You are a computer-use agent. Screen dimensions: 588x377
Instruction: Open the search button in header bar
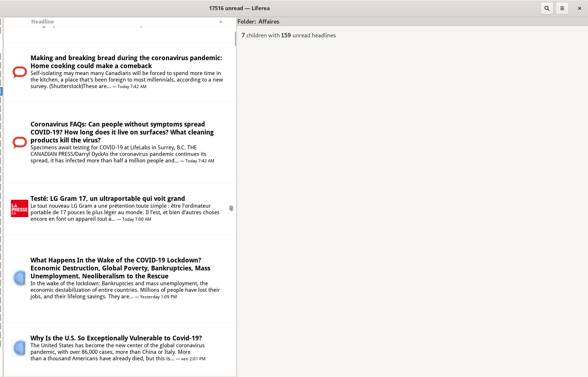click(x=547, y=8)
